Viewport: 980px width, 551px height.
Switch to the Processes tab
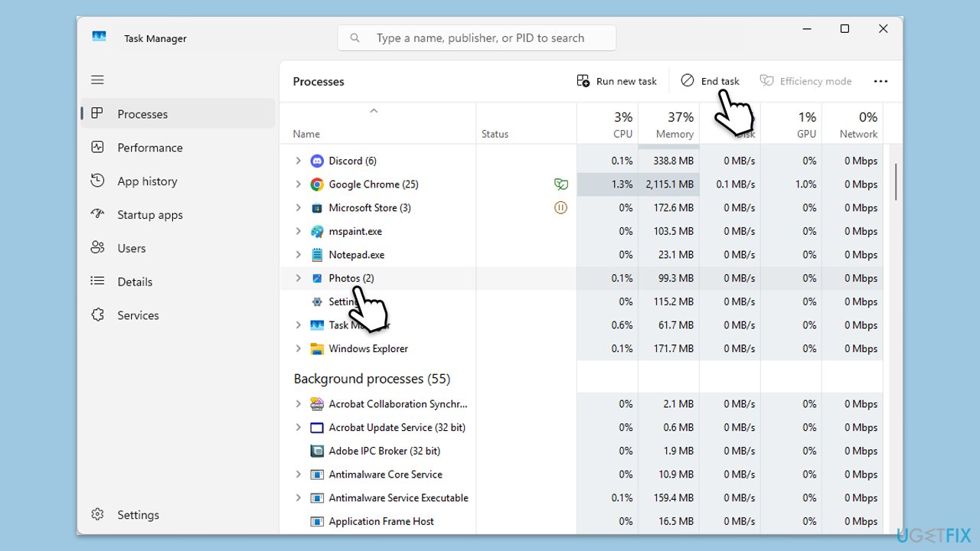[178, 114]
